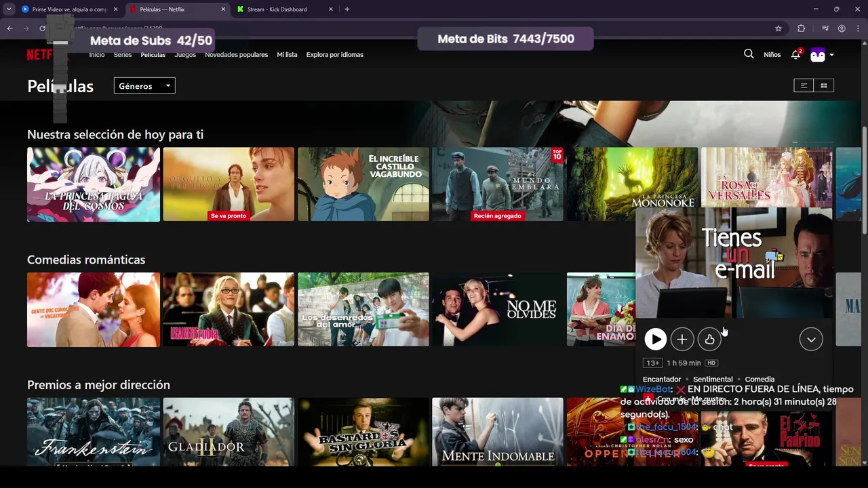Open a new browser tab

347,9
